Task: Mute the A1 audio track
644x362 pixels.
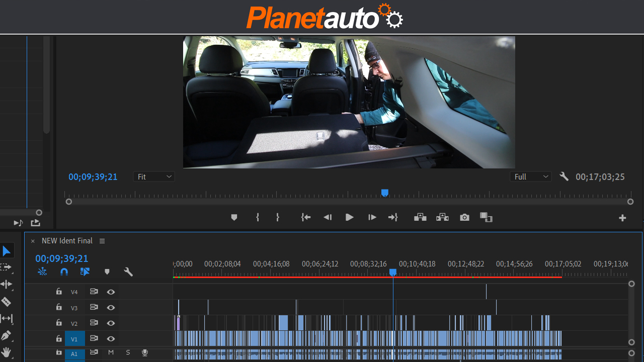Action: pyautogui.click(x=111, y=352)
